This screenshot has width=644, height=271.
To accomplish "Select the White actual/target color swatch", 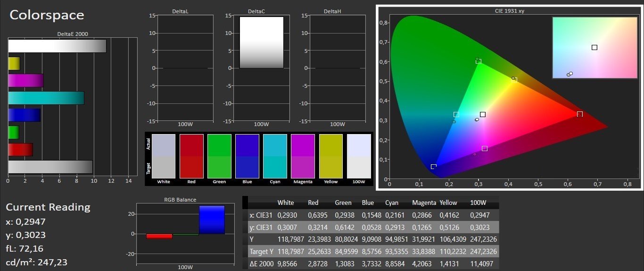I will [x=164, y=156].
